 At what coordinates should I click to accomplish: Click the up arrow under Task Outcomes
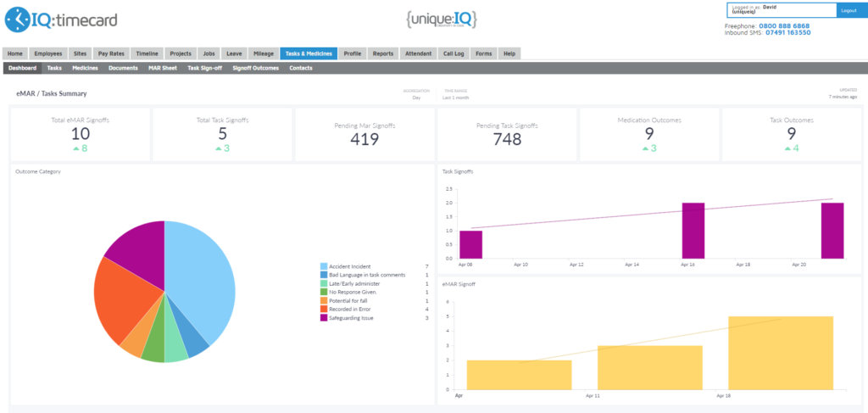click(x=787, y=148)
